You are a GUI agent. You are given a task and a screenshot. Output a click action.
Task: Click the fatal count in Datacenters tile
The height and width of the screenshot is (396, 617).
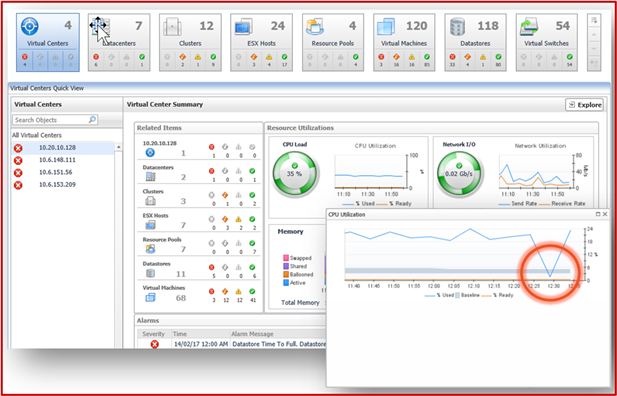[96, 60]
